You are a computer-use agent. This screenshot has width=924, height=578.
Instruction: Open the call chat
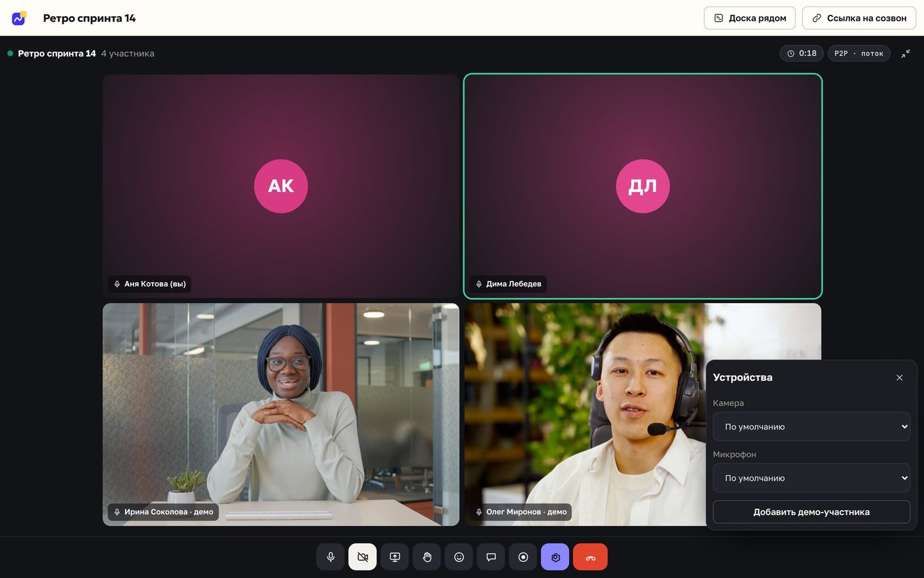[x=491, y=557]
